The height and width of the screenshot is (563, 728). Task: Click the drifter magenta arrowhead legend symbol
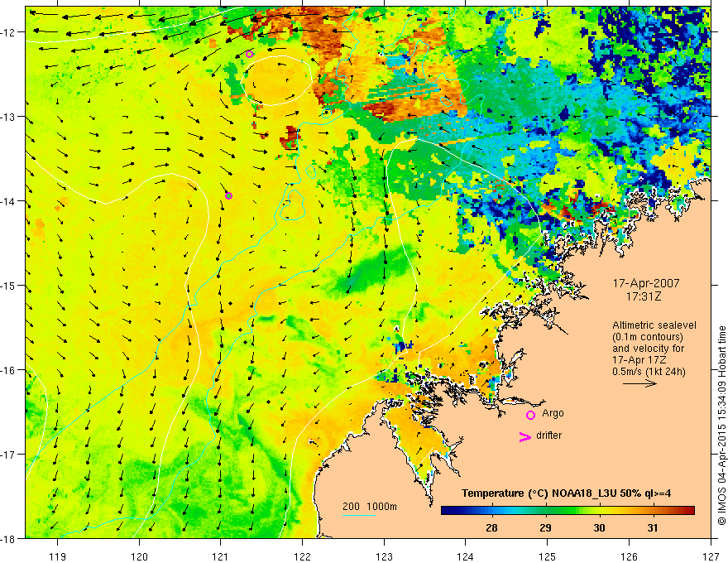coord(525,436)
